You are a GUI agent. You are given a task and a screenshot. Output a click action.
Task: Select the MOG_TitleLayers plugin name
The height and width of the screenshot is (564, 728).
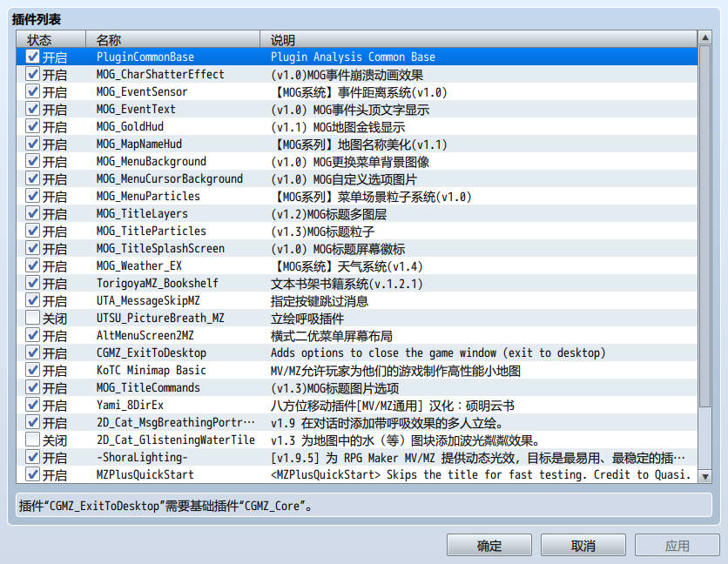tap(142, 213)
